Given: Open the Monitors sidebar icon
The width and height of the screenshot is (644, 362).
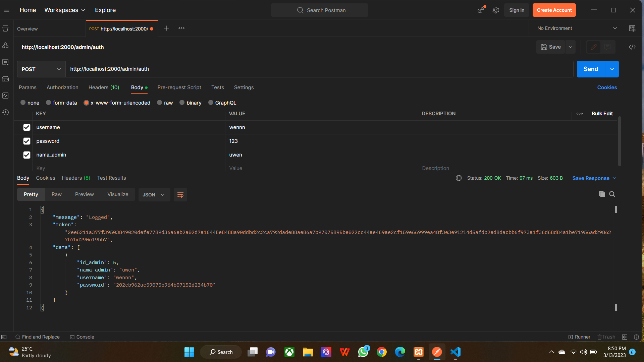Looking at the screenshot, I should [x=5, y=96].
